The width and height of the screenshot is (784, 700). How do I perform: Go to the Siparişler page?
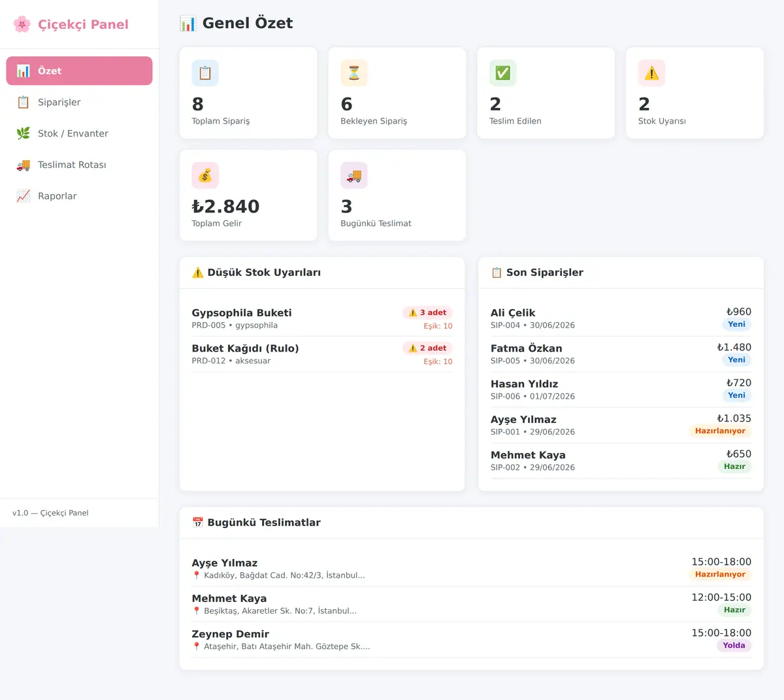(79, 102)
